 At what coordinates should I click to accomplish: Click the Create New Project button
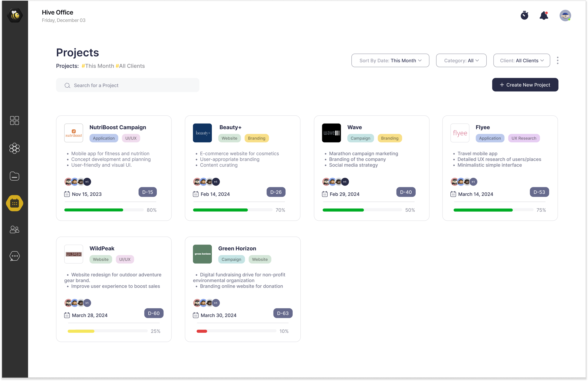pos(525,85)
